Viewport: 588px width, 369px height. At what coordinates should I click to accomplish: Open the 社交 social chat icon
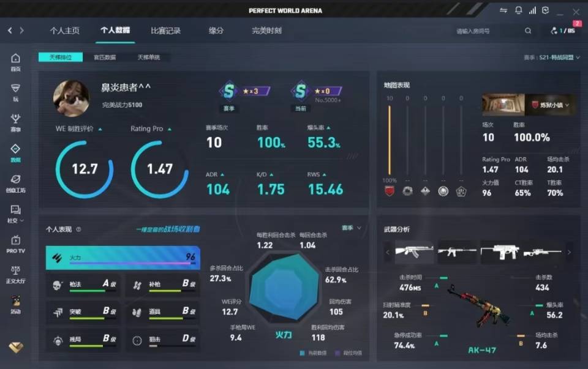point(15,209)
